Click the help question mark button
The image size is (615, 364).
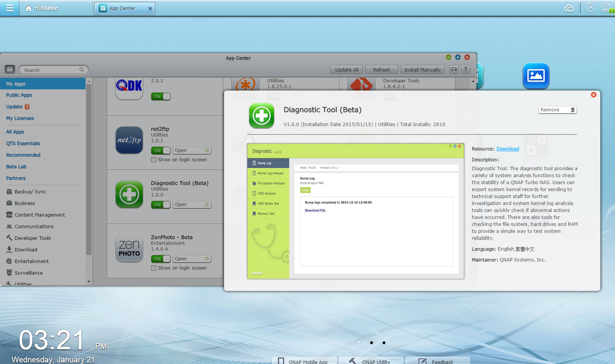point(466,70)
